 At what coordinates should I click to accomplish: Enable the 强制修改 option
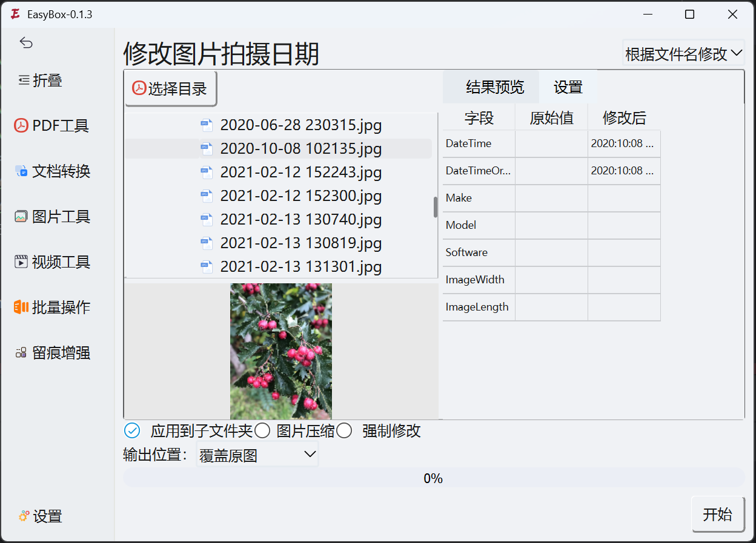coord(344,430)
